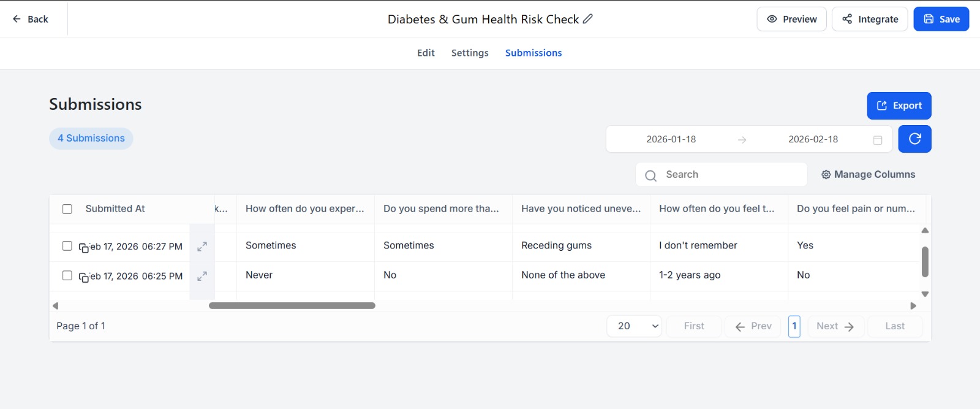Toggle the select-all checkbox in header

pyautogui.click(x=67, y=209)
